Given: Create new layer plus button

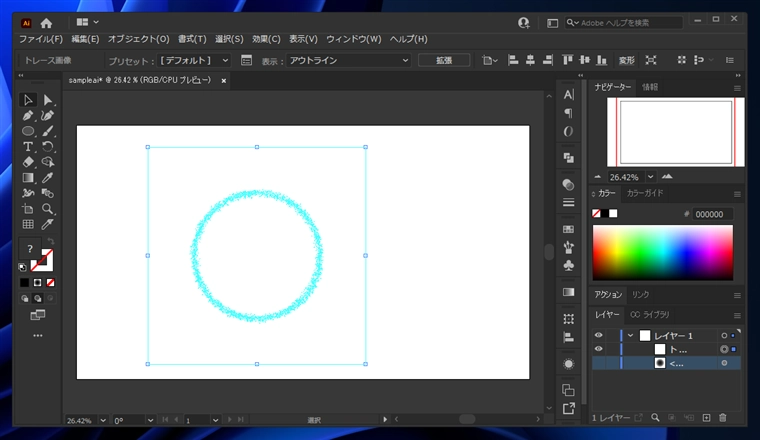Looking at the screenshot, I should 706,418.
